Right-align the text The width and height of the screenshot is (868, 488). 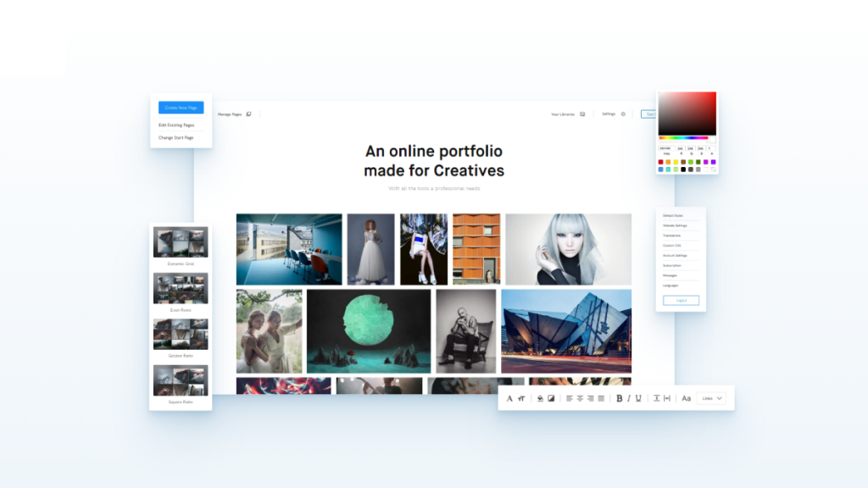point(591,398)
